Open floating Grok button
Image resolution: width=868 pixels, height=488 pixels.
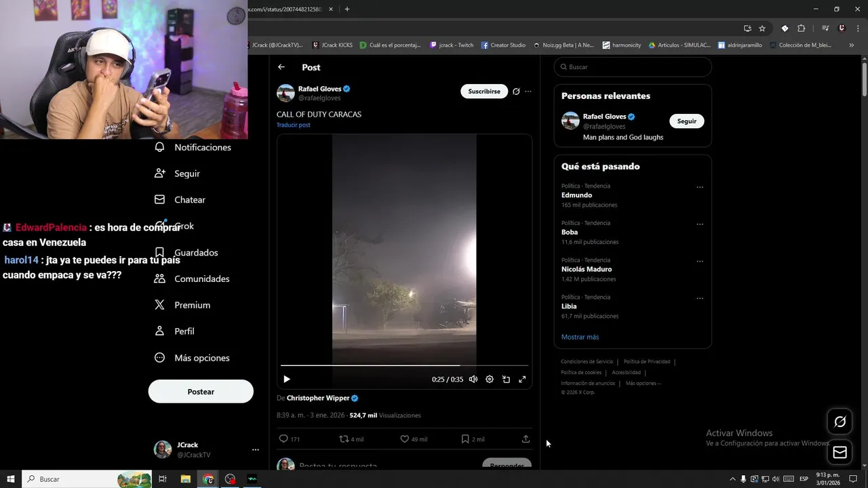840,422
